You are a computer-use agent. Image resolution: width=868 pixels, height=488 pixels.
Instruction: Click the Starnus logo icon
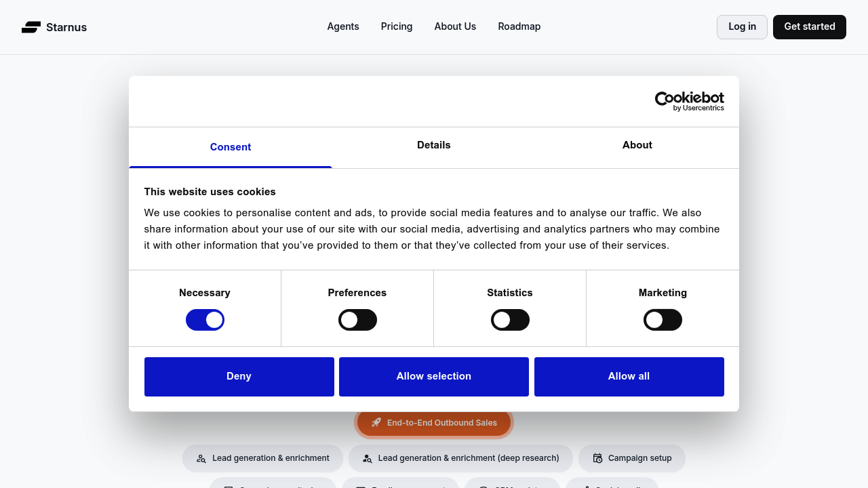[31, 27]
